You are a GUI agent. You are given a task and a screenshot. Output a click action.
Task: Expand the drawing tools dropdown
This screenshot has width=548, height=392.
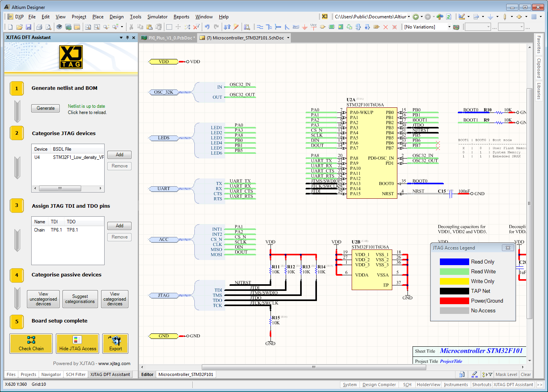coord(468,16)
